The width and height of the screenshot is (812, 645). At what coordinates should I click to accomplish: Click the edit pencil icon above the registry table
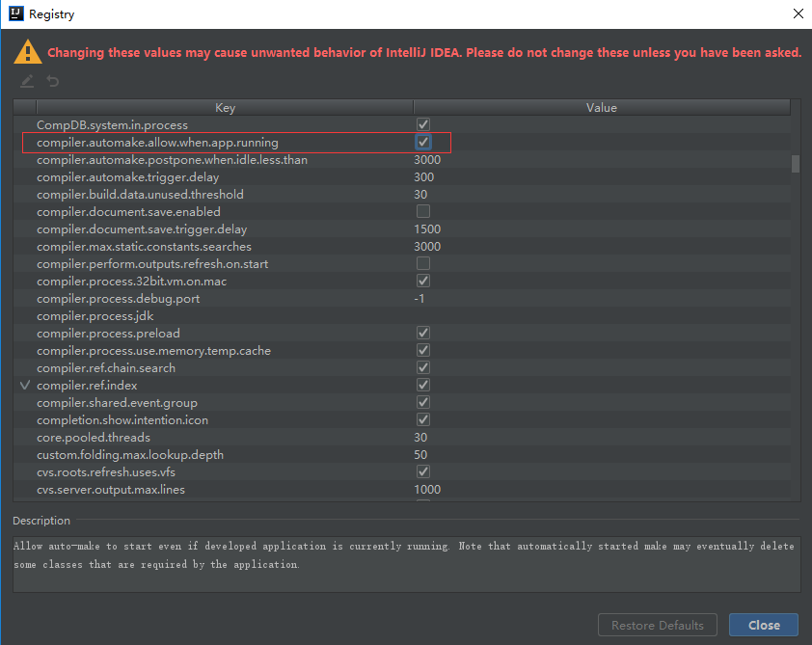pos(26,81)
